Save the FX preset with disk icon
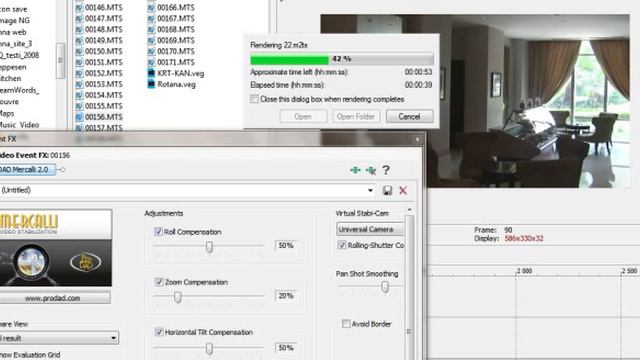This screenshot has width=640, height=360. pyautogui.click(x=387, y=190)
